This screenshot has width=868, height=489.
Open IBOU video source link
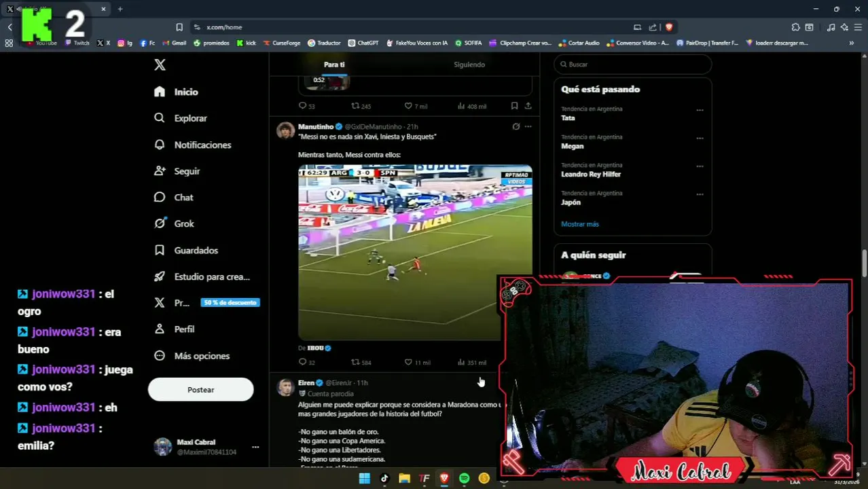[x=315, y=348]
